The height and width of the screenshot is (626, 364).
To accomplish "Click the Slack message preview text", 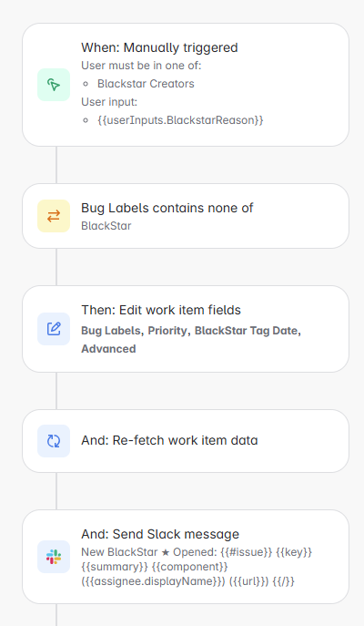I will (197, 567).
